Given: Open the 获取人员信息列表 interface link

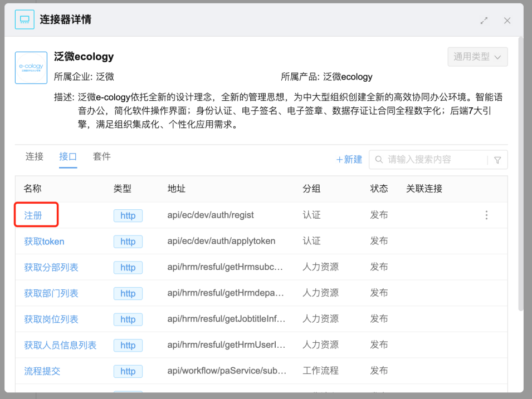Looking at the screenshot, I should 60,345.
